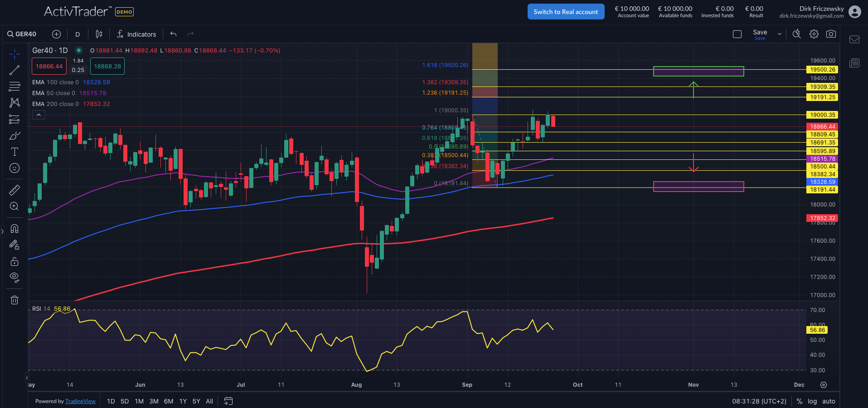Open chart settings via the gear icon
This screenshot has width=868, height=408.
click(814, 34)
